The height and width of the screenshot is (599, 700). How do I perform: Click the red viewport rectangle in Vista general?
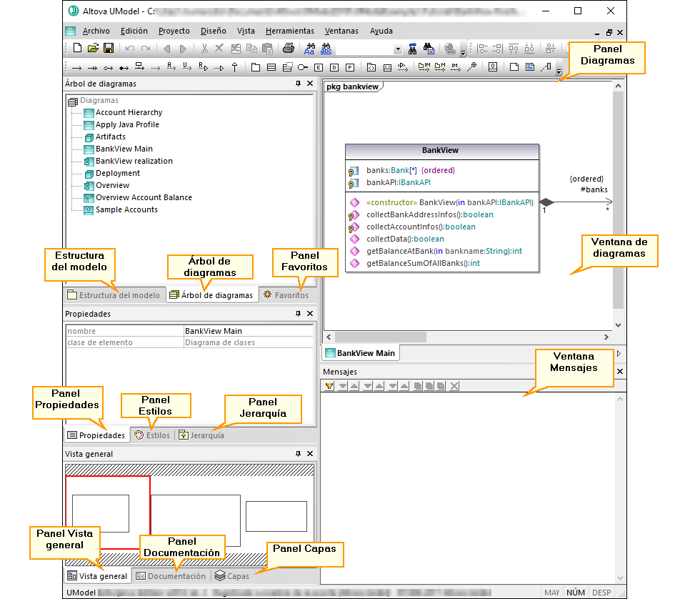(107, 483)
